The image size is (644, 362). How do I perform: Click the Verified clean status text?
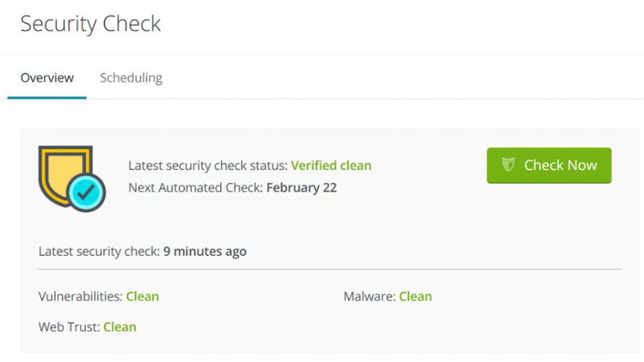[331, 166]
